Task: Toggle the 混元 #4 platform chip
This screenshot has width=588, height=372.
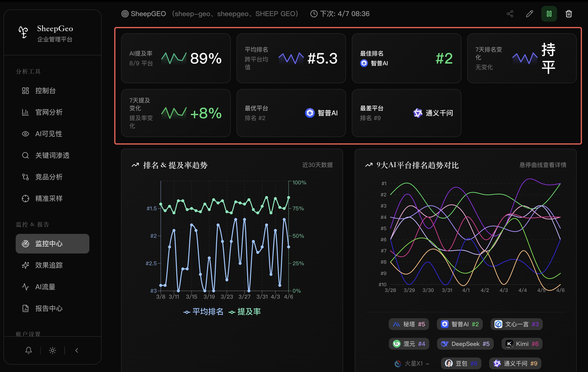Action: click(x=409, y=344)
